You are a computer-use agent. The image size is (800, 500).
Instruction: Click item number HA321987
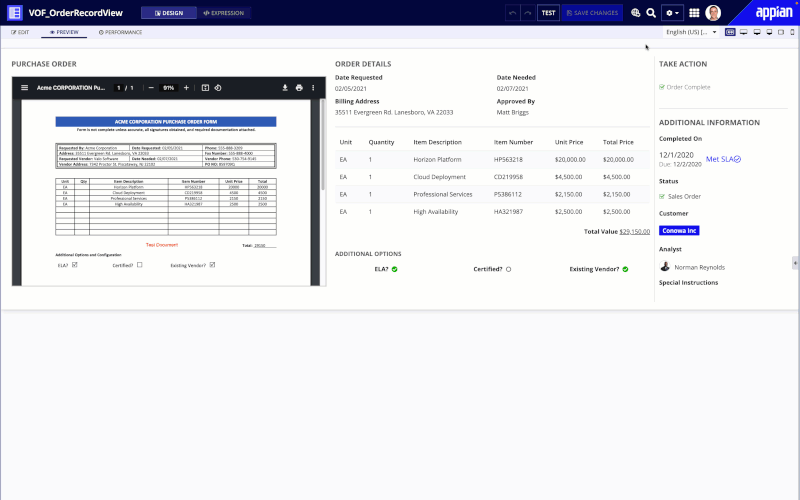click(x=508, y=212)
